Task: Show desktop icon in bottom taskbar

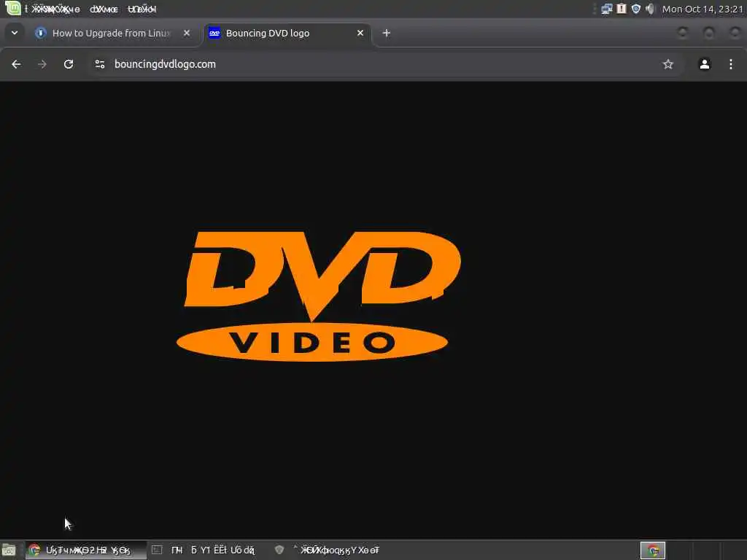Action: (x=9, y=551)
